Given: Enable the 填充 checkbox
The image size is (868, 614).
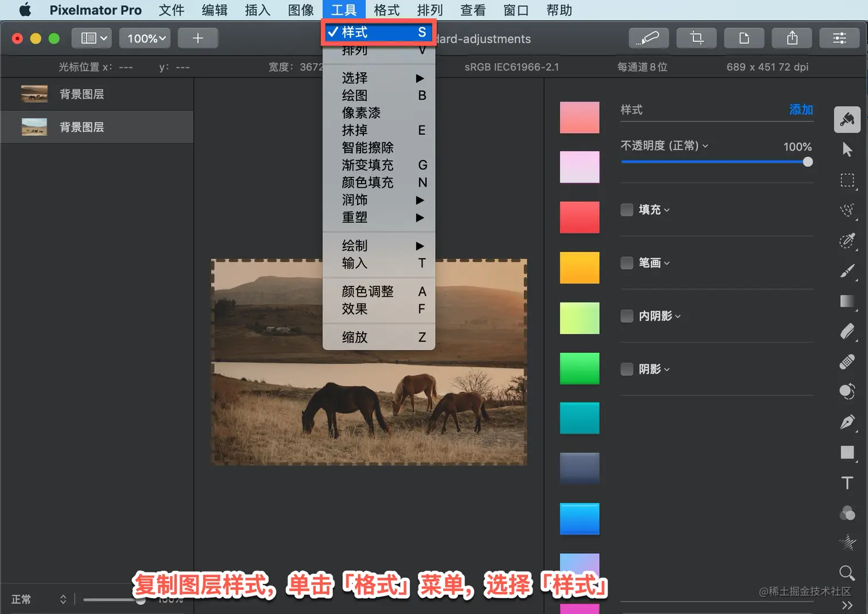Looking at the screenshot, I should 627,209.
